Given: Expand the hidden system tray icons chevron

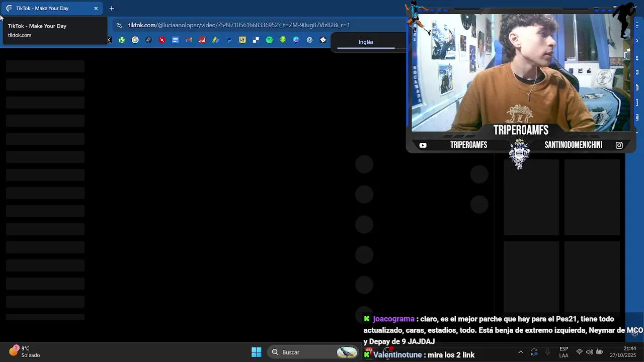Looking at the screenshot, I should pyautogui.click(x=521, y=352).
